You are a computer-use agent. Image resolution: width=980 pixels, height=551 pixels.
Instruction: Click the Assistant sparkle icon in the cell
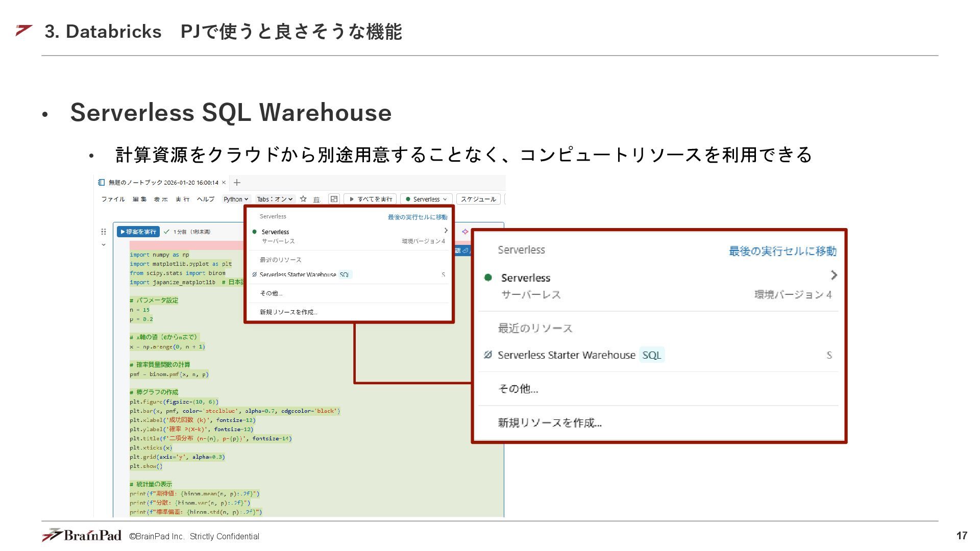coord(465,232)
